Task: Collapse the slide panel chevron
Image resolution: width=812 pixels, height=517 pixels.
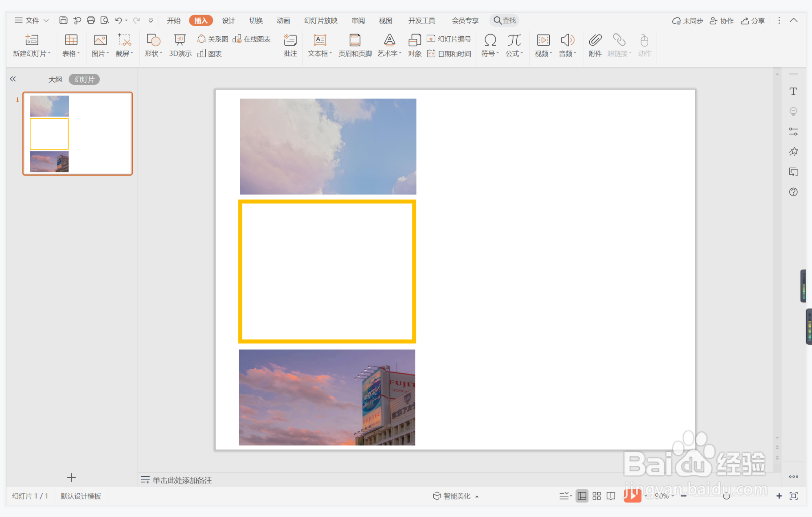Action: tap(13, 79)
